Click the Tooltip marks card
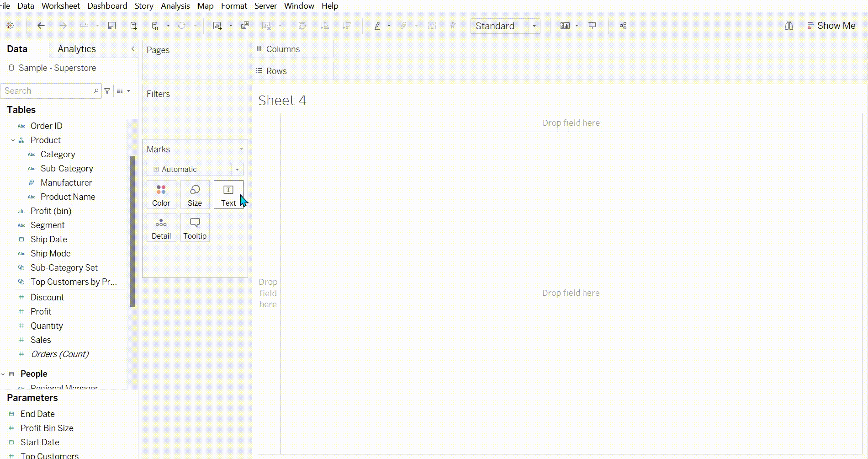 click(195, 228)
